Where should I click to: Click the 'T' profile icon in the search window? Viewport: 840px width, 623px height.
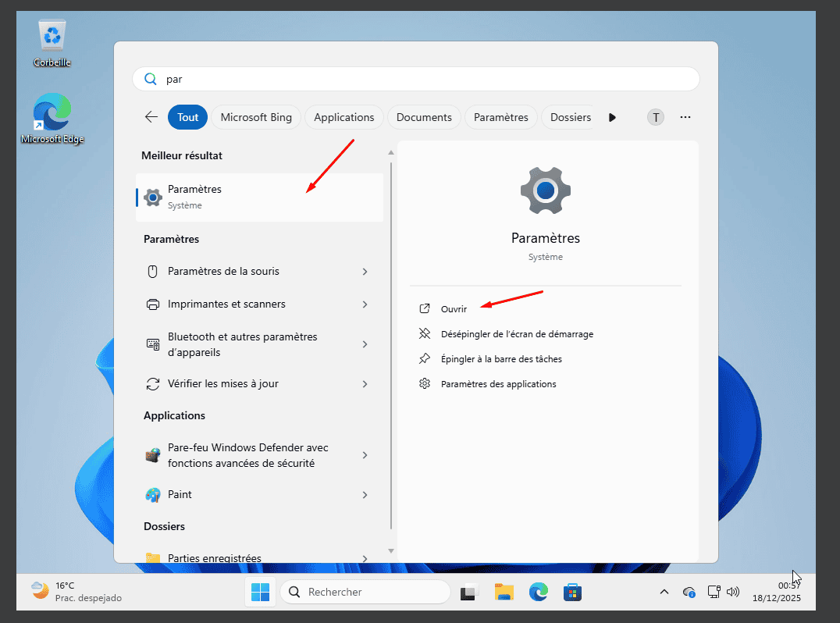tap(655, 116)
